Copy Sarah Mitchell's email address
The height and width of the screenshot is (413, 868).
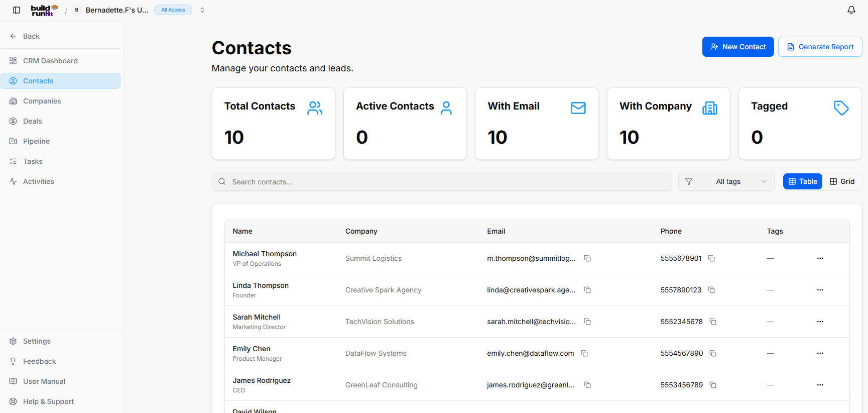587,322
